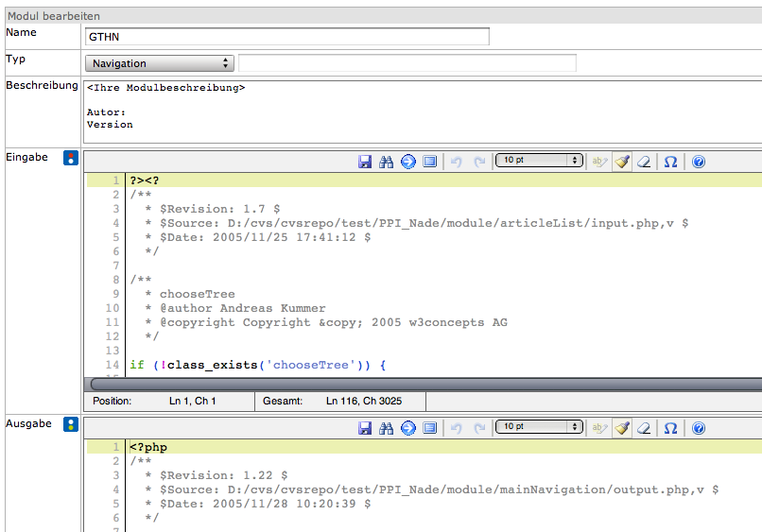
Task: Open the 10 pt font size dropdown in Ausgabe
Action: (539, 427)
